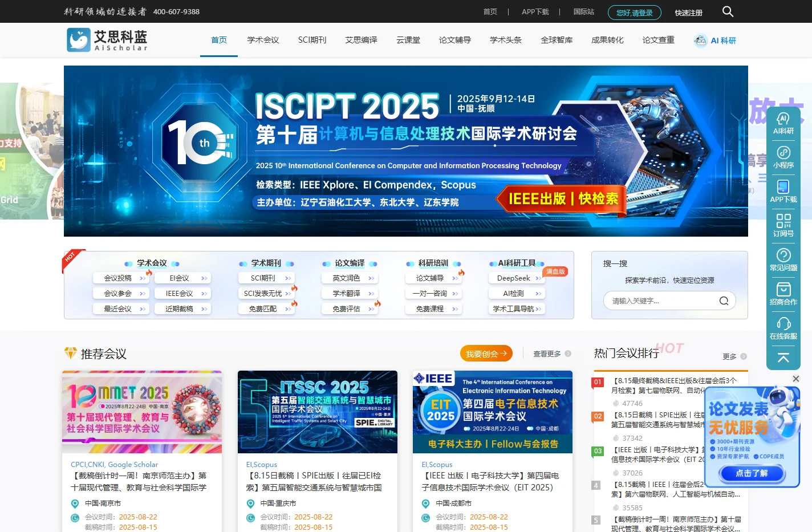Click the 更多 arrow icon in ranking
Screen dimensions: 812x532
coord(744,356)
